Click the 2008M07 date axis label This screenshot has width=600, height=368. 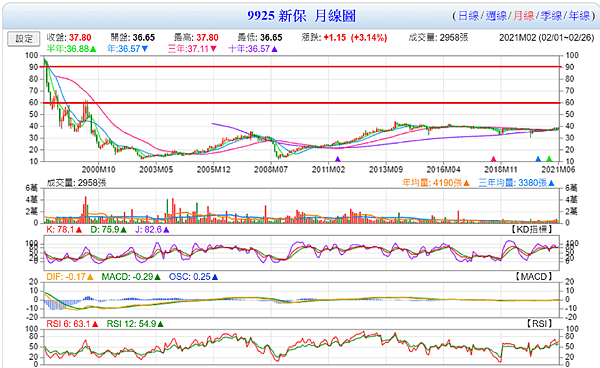(x=271, y=169)
